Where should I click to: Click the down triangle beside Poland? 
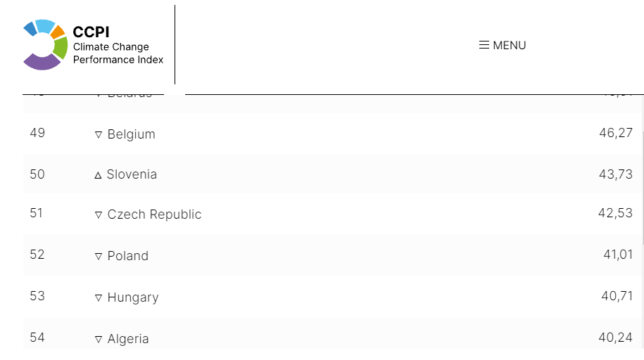point(99,257)
